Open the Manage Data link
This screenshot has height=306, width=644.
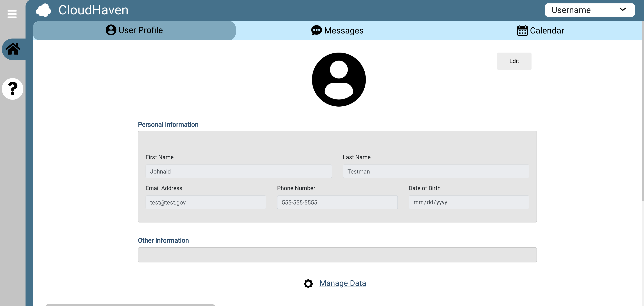coord(342,283)
